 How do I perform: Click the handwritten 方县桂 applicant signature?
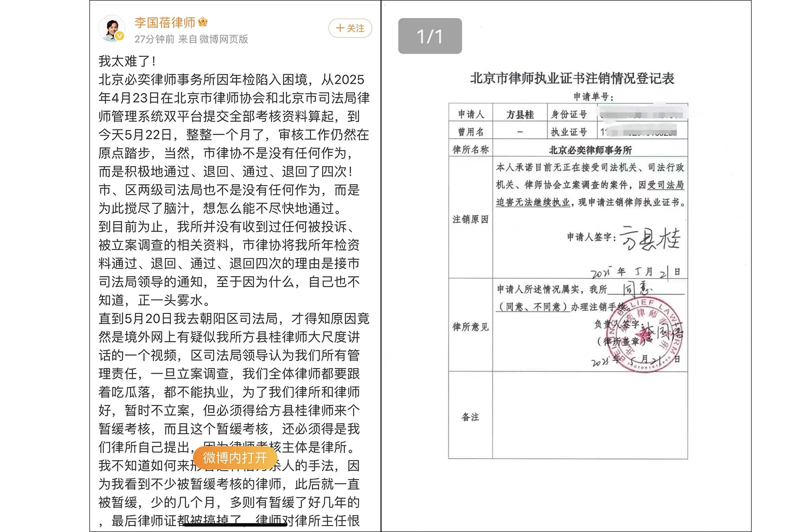650,239
